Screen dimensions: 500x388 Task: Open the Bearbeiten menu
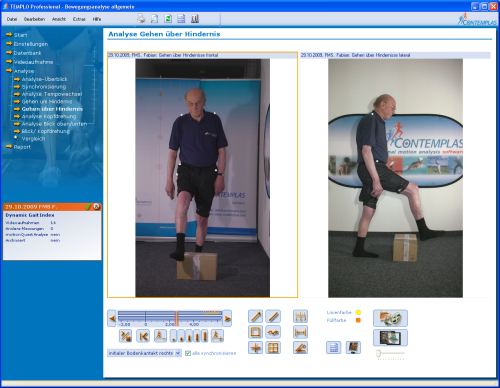click(34, 19)
